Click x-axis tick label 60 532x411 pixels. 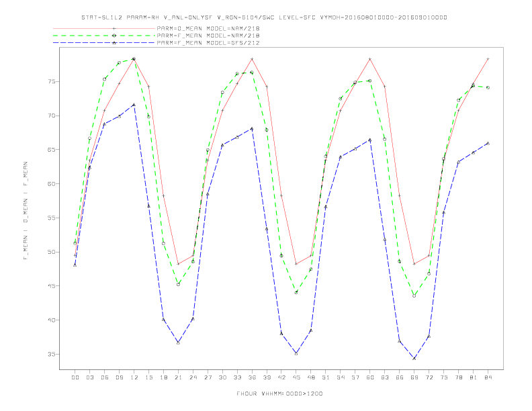[370, 377]
